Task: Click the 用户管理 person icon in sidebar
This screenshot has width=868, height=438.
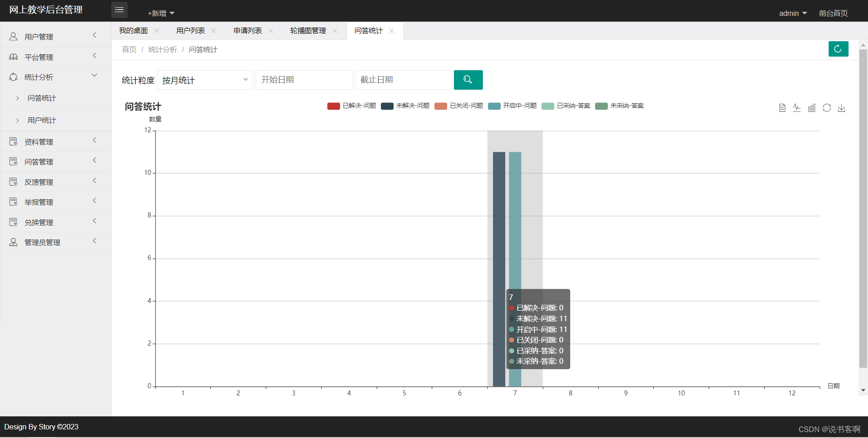Action: point(14,36)
